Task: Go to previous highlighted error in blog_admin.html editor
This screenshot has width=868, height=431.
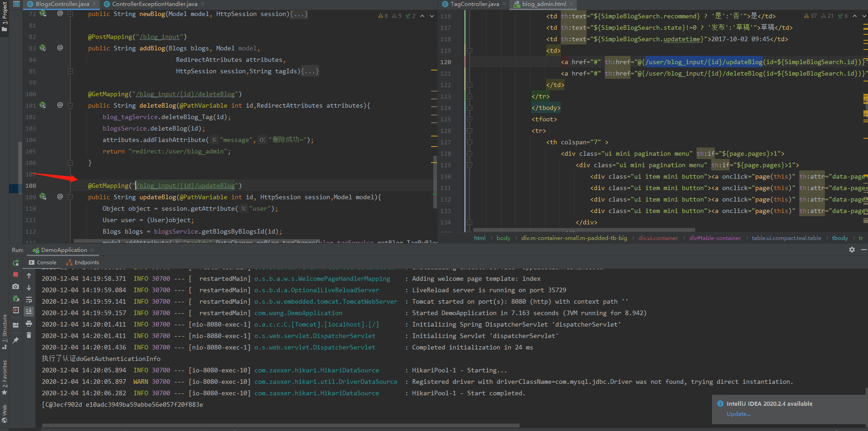Action: point(855,16)
